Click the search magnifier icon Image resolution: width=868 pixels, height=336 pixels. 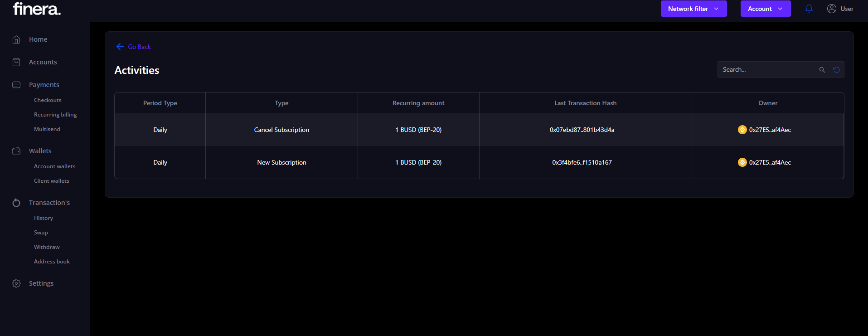pyautogui.click(x=822, y=70)
